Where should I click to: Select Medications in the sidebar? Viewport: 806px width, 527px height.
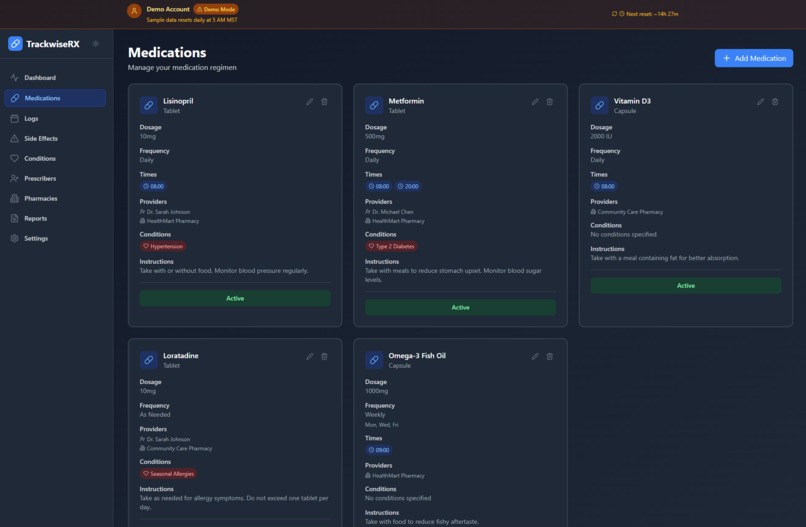(55, 98)
